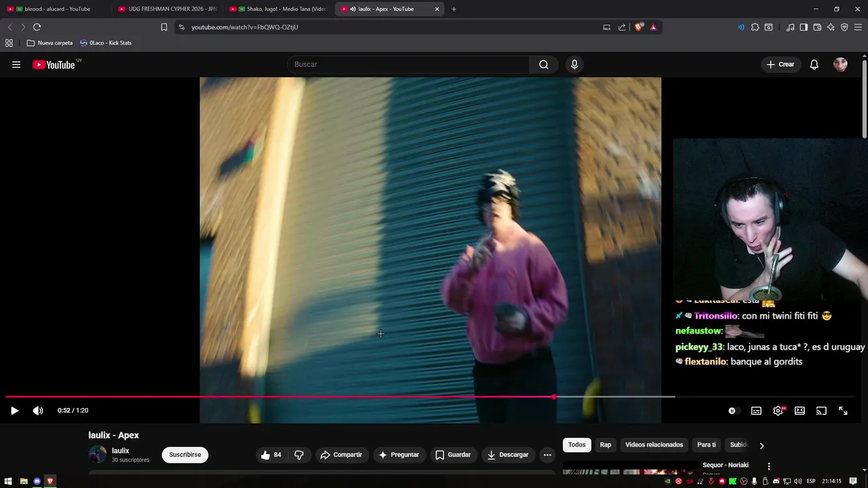The width and height of the screenshot is (868, 488).
Task: Open the music note playlist icon
Action: tap(790, 27)
